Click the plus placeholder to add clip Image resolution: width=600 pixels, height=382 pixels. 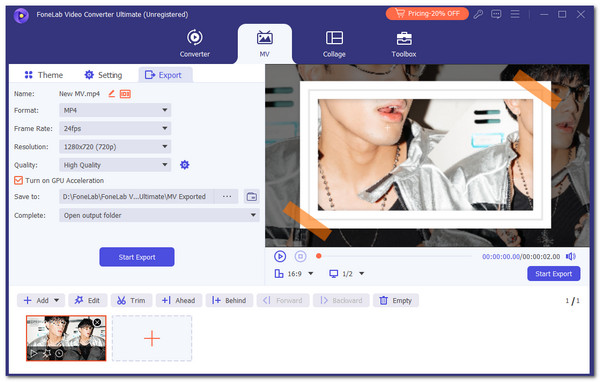[152, 338]
